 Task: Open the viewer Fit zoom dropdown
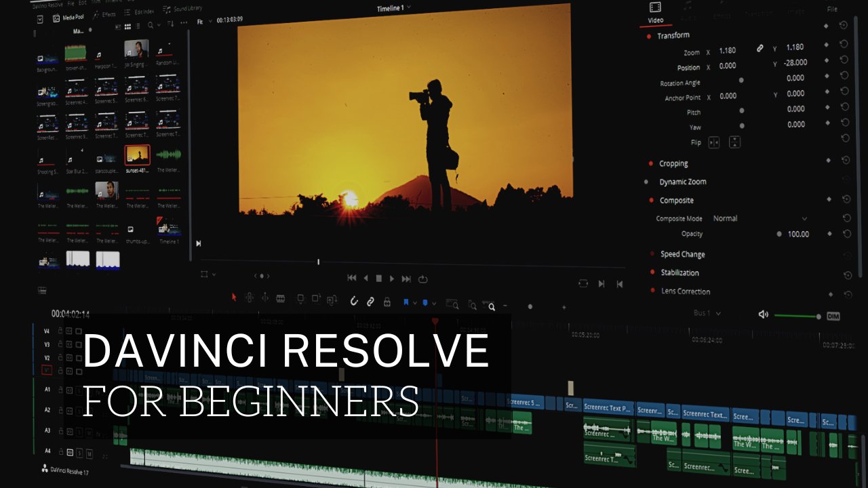(202, 21)
